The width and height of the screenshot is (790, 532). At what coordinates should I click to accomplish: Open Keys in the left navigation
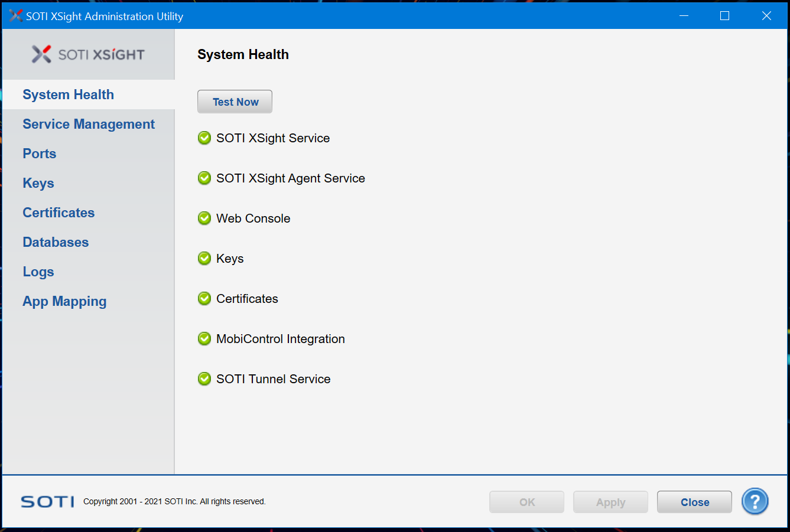point(89,183)
